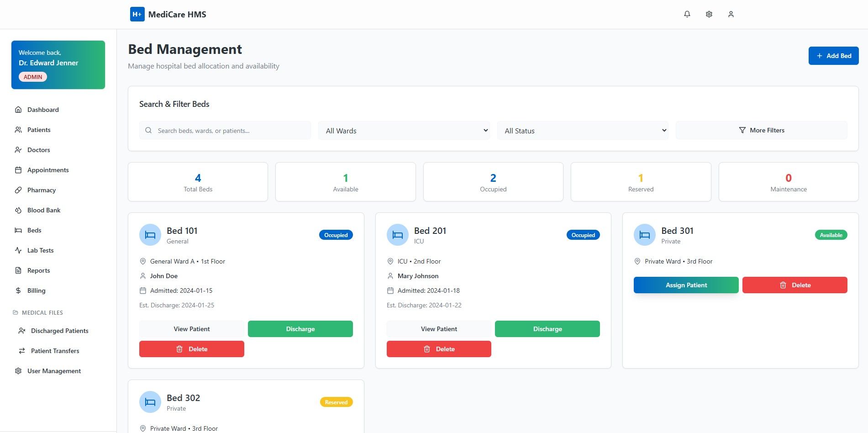
Task: Discharge patient from Bed 101
Action: coord(300,329)
